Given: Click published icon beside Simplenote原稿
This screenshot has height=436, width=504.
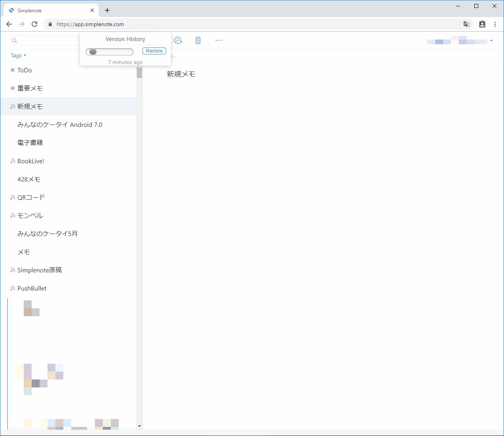Looking at the screenshot, I should [13, 270].
